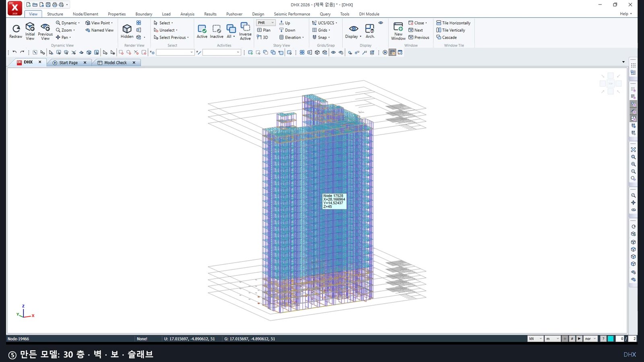Click the Previous window button
The image size is (644, 362).
(x=419, y=37)
